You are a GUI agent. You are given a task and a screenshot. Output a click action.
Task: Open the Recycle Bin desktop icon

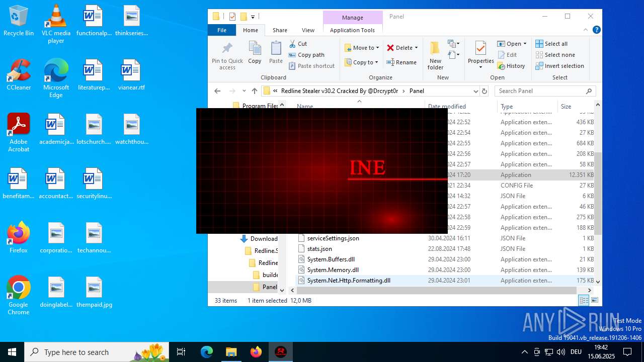point(19,21)
